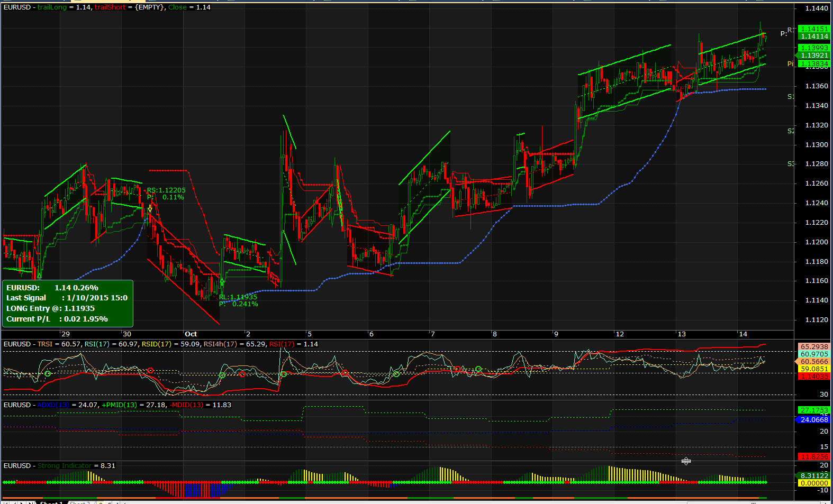The image size is (833, 504).
Task: Click the 12 date label on time axis
Action: pos(620,334)
